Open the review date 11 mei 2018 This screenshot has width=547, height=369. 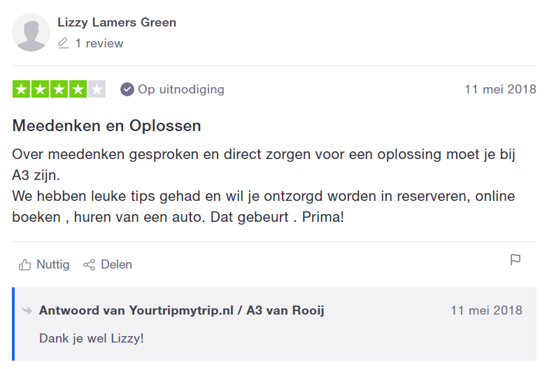tap(501, 89)
